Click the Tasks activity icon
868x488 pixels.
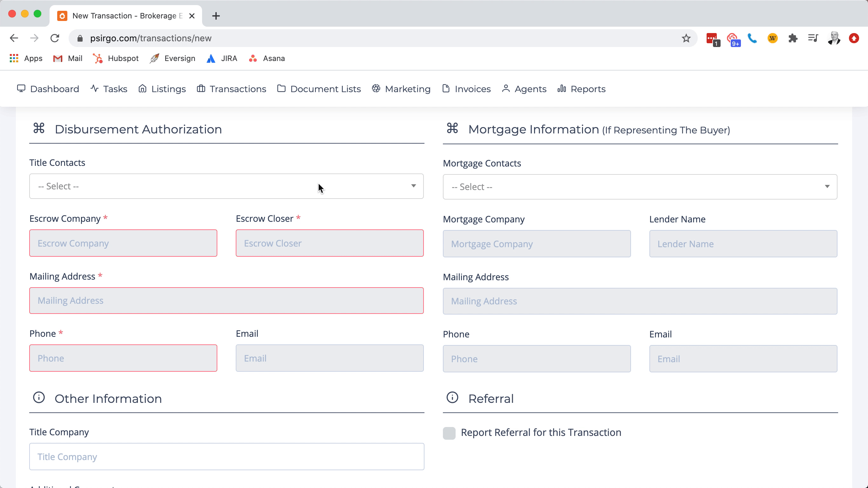(95, 89)
